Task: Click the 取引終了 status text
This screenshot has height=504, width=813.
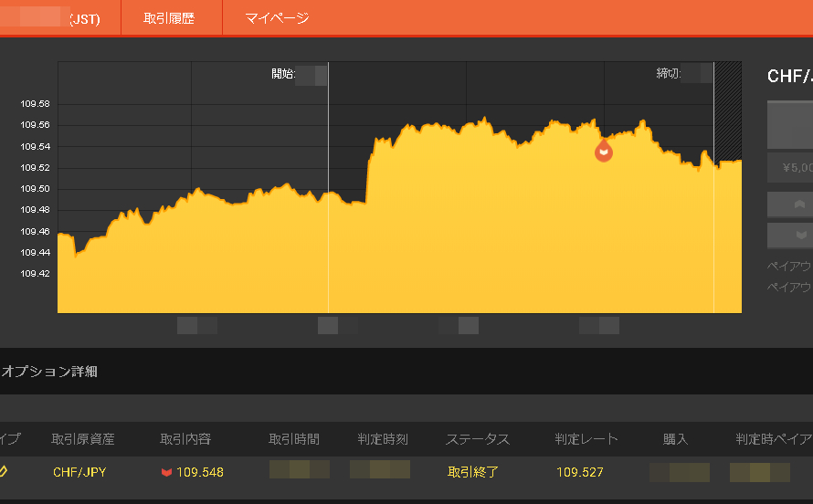Action: (473, 472)
